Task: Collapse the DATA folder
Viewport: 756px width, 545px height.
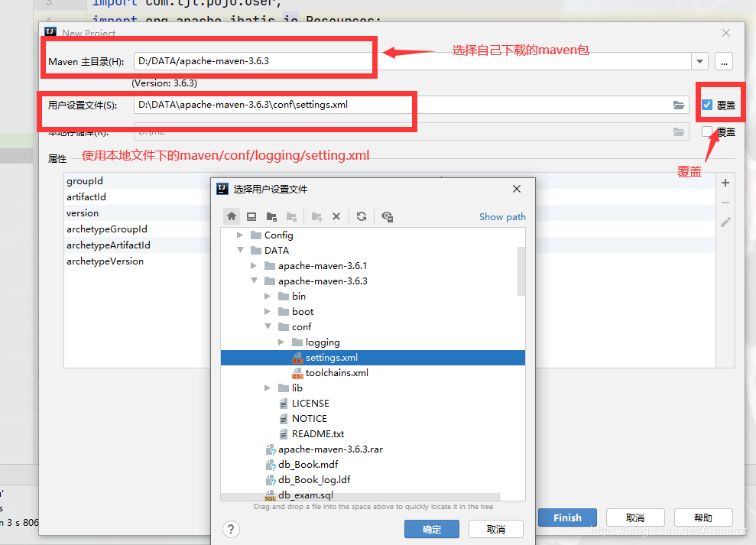Action: [x=240, y=250]
